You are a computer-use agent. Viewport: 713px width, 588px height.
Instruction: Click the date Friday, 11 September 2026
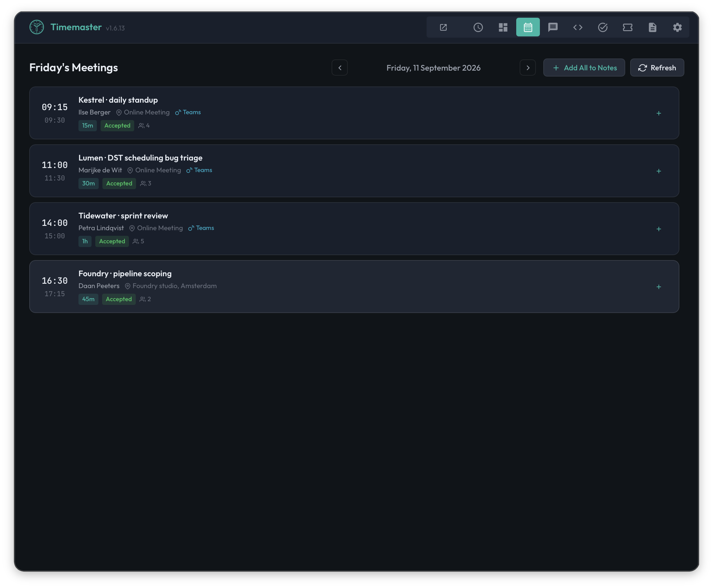coord(433,68)
